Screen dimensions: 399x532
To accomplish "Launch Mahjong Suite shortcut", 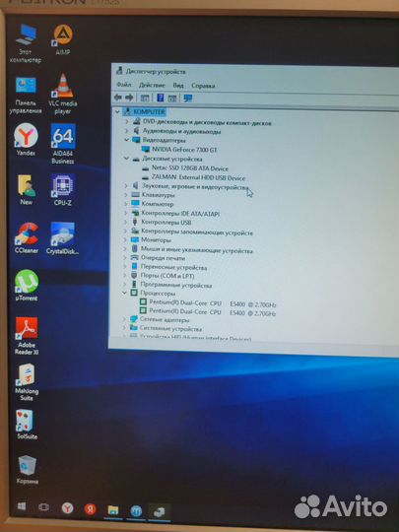I will coord(27,382).
